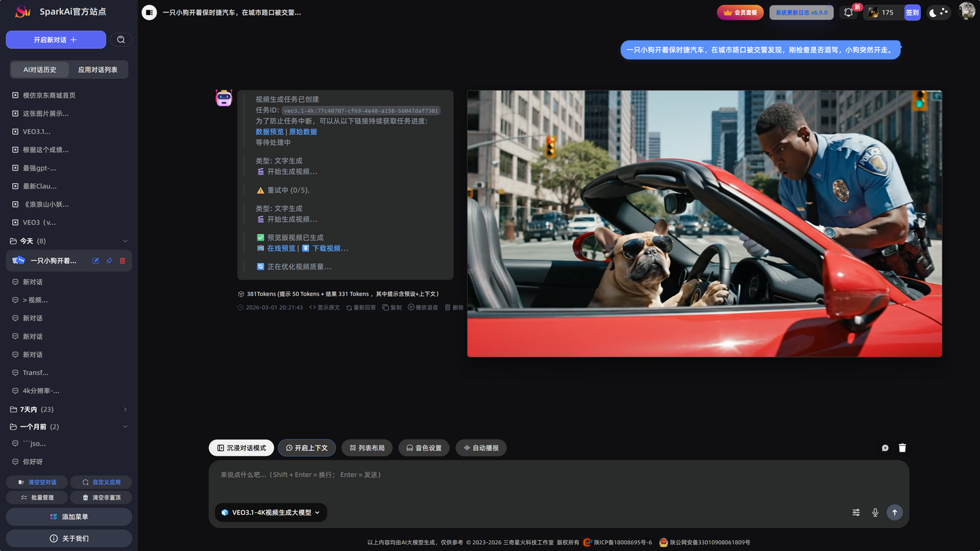
Task: Open 系统更新日志 v6.9.0
Action: click(802, 12)
